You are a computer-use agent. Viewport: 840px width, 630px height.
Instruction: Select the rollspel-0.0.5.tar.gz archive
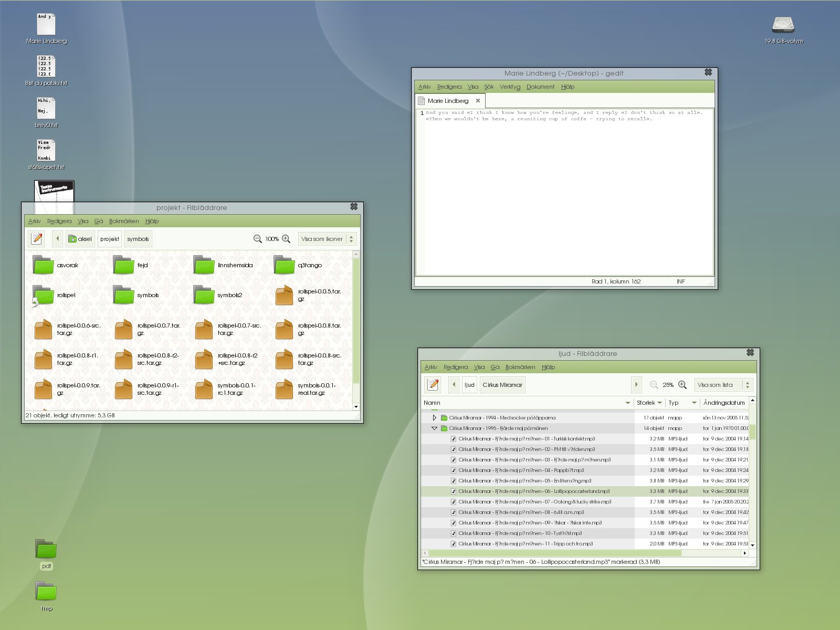[284, 295]
